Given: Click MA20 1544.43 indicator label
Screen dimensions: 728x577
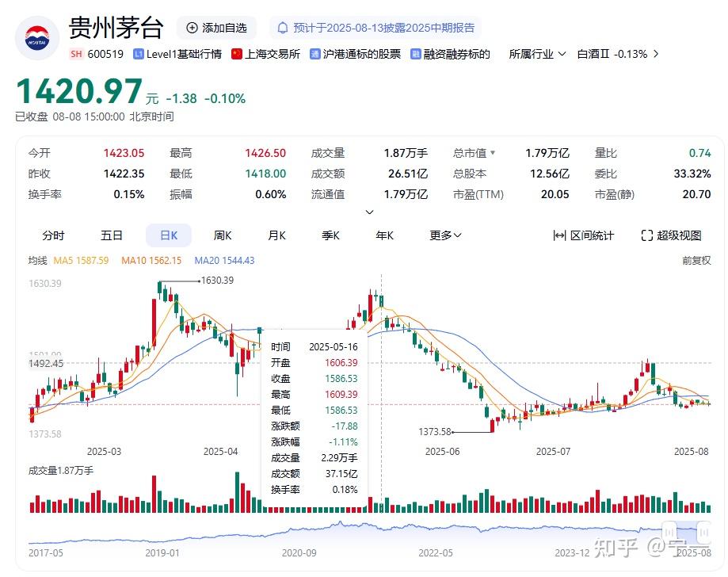Looking at the screenshot, I should click(224, 261).
